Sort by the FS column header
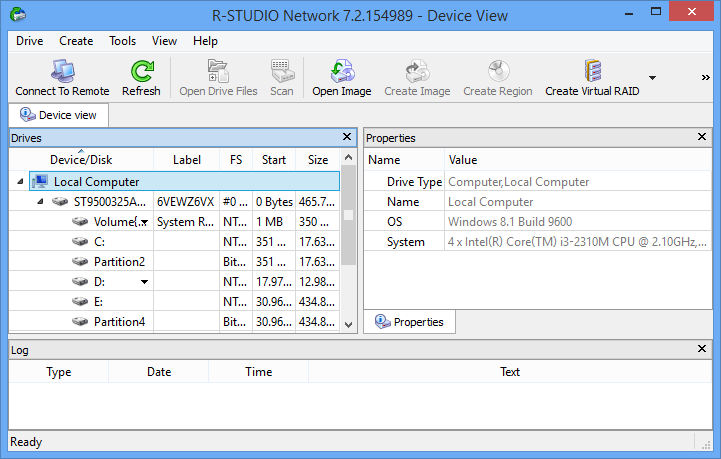The image size is (721, 459). click(x=236, y=160)
